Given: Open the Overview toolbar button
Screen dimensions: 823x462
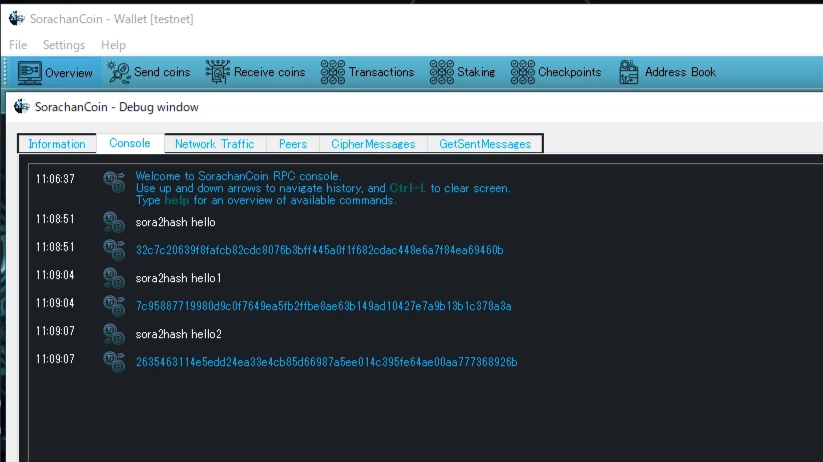Looking at the screenshot, I should tap(55, 72).
